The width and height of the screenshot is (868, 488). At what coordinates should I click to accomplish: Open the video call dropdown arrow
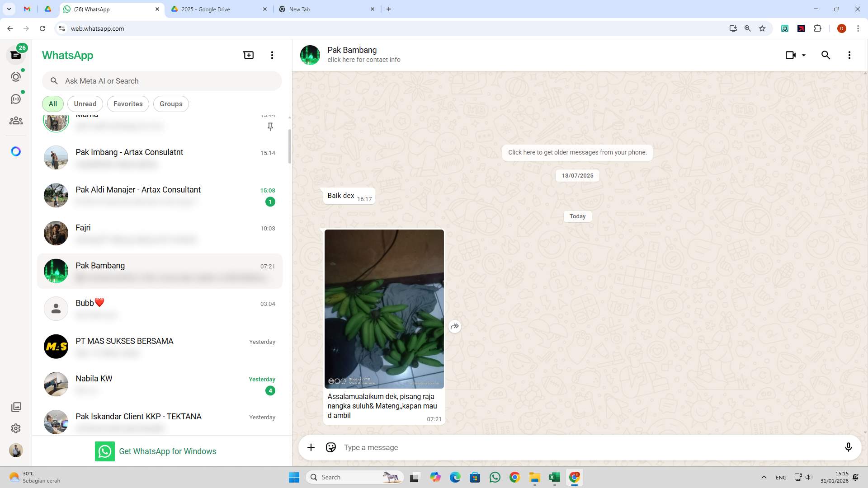[803, 55]
